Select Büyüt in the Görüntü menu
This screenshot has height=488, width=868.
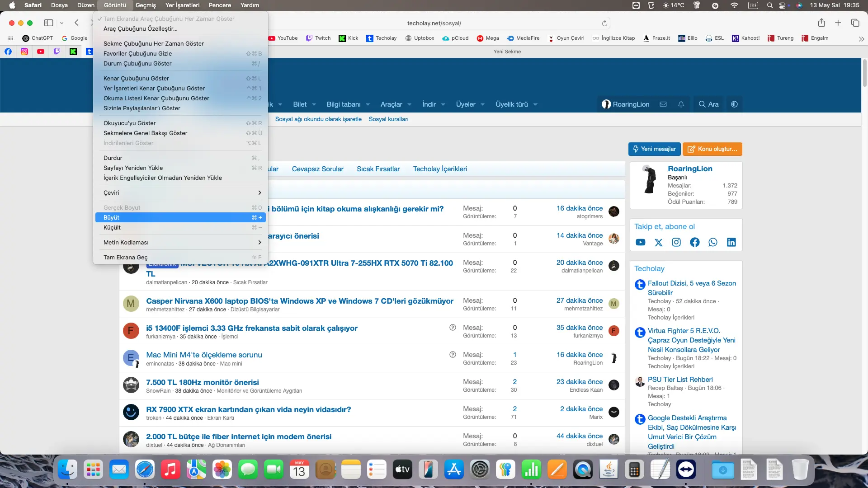click(x=180, y=218)
